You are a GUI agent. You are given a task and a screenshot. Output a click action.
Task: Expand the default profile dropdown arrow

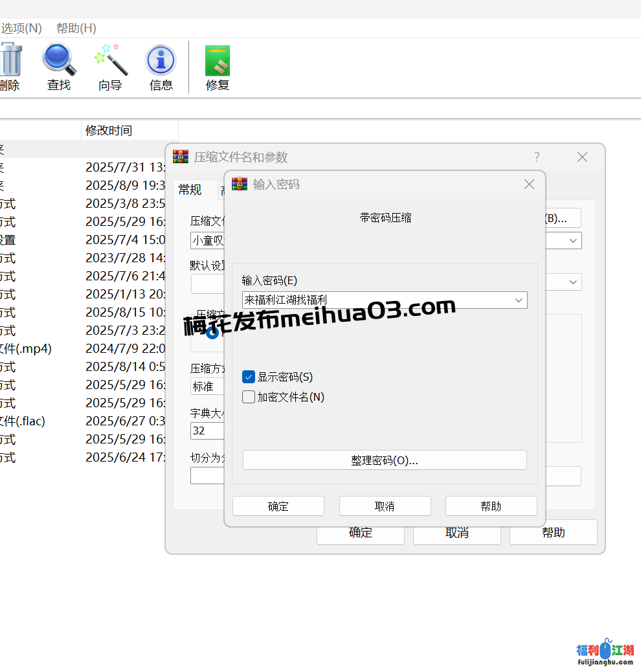point(573,282)
